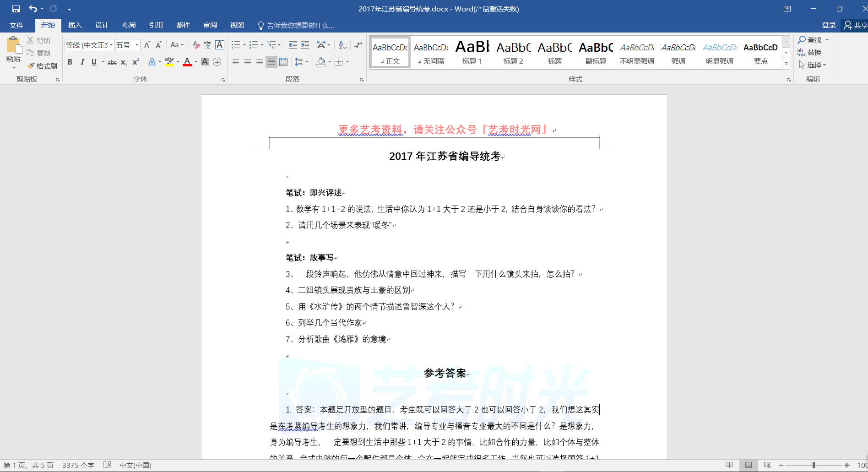Toggle Bold formatting
Screen dimensions: 868x472
click(70, 62)
